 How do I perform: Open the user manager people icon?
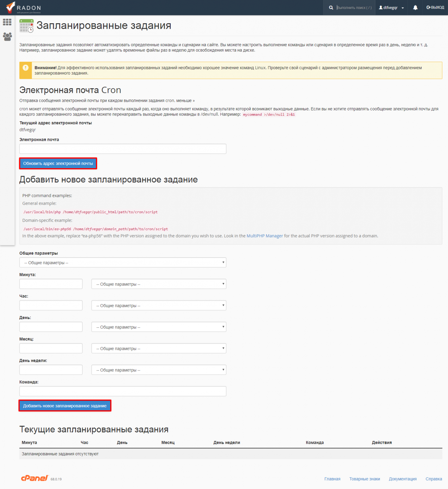(7, 37)
